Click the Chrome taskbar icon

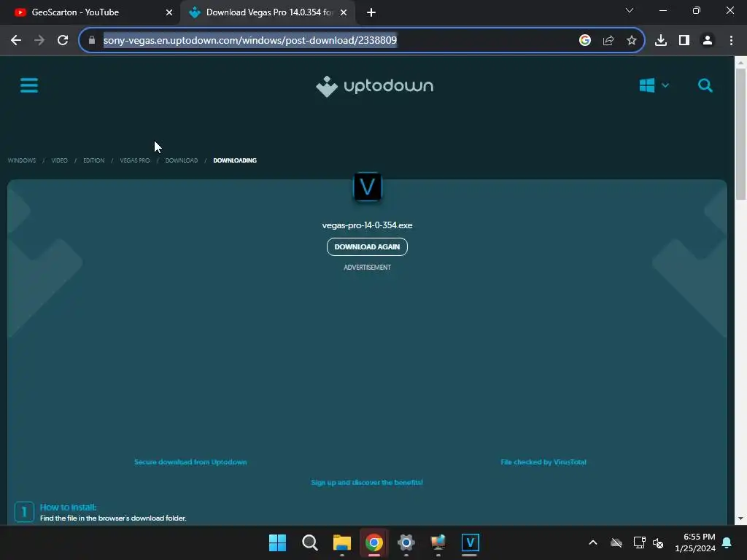tap(374, 542)
